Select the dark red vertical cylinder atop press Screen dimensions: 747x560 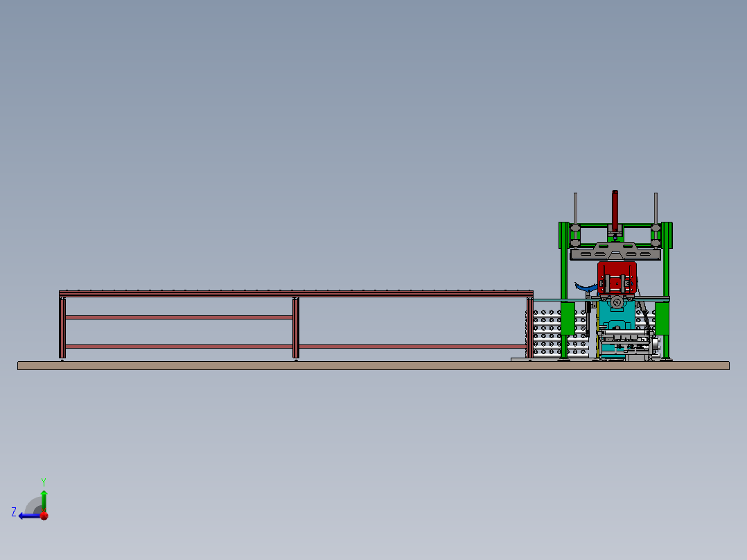pyautogui.click(x=615, y=211)
